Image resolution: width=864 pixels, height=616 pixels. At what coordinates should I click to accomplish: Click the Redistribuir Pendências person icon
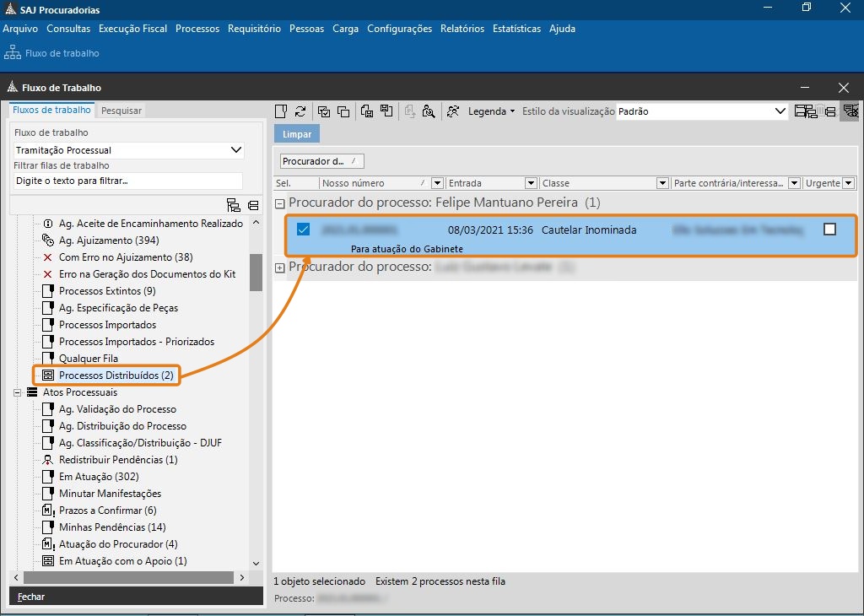tap(48, 460)
